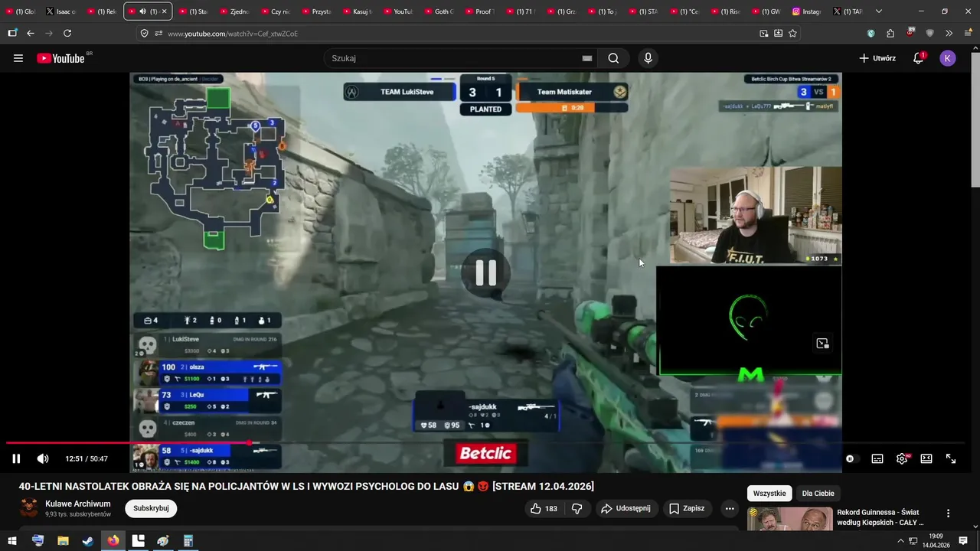Subscribe with the Subskrybuj button
980x551 pixels.
click(151, 508)
